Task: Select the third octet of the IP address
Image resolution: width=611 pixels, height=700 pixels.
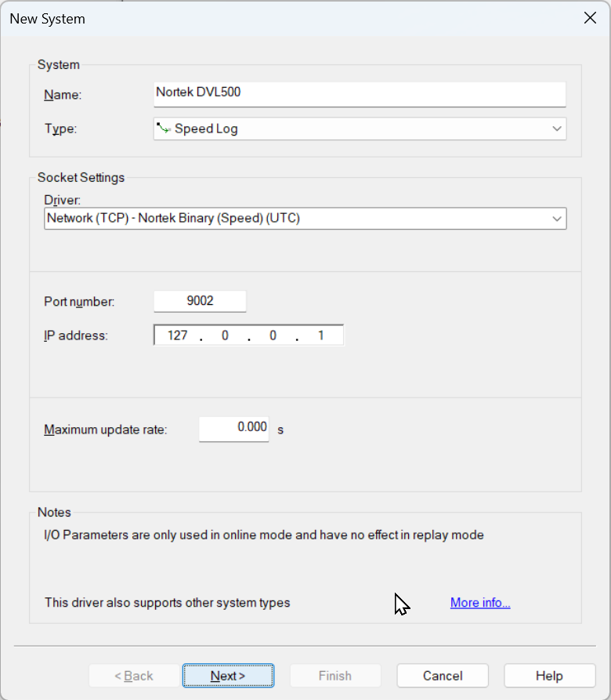Action: 273,335
